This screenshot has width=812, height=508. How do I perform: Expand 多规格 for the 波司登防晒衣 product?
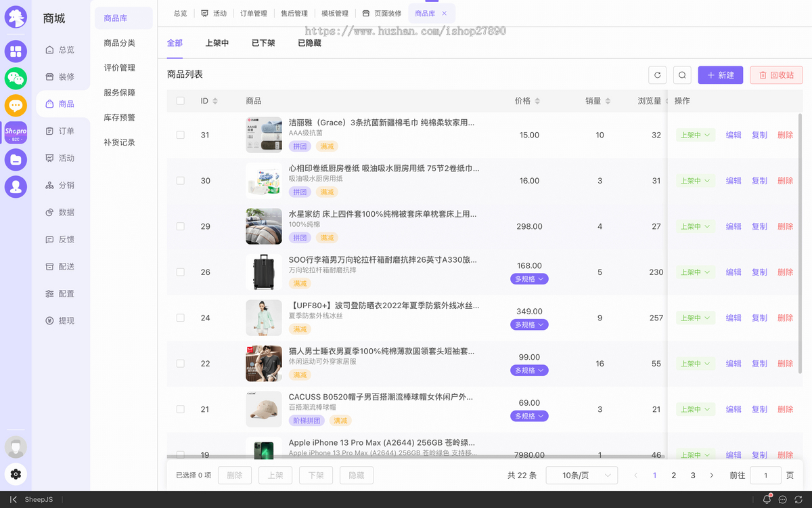(x=529, y=324)
